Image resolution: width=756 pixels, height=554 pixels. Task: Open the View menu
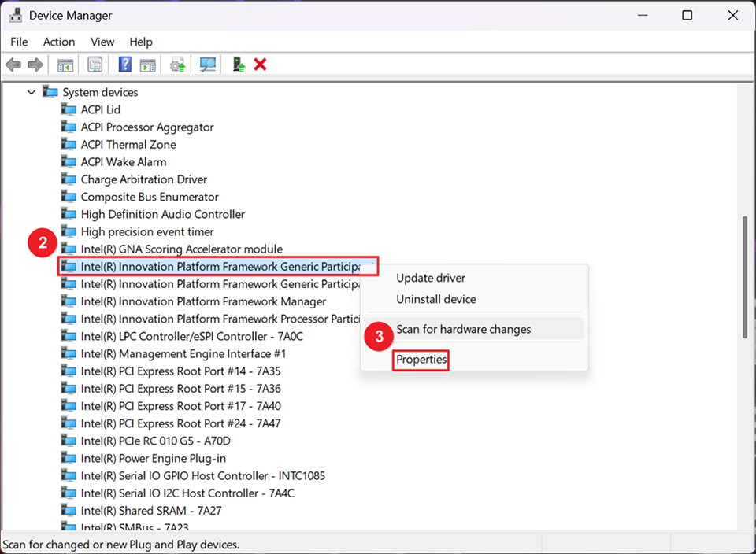pos(102,42)
